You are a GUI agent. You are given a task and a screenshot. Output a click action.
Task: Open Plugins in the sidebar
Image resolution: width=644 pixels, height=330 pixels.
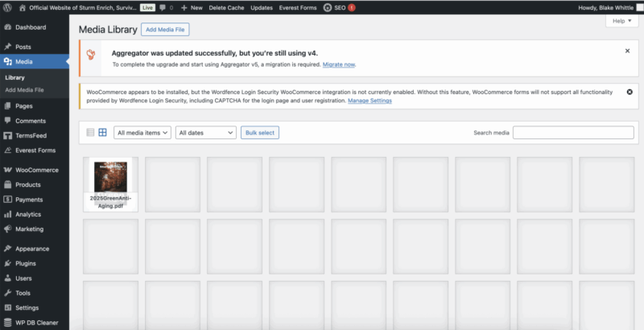[x=27, y=263]
